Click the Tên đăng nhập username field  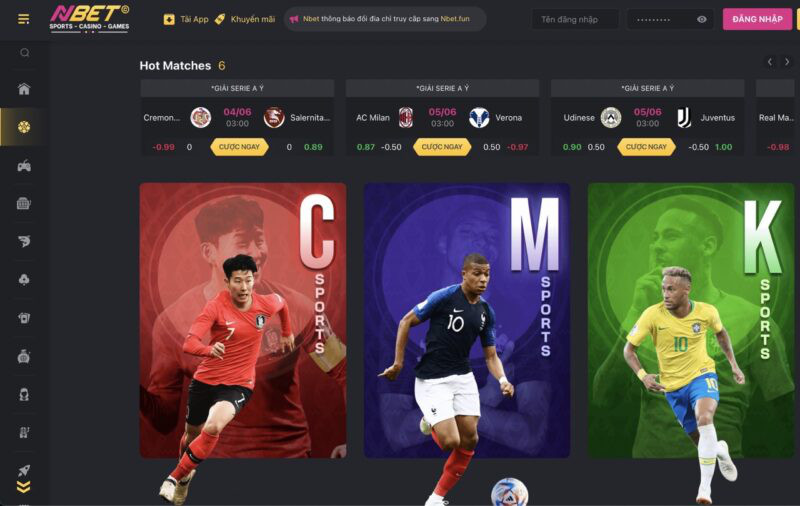click(x=575, y=19)
